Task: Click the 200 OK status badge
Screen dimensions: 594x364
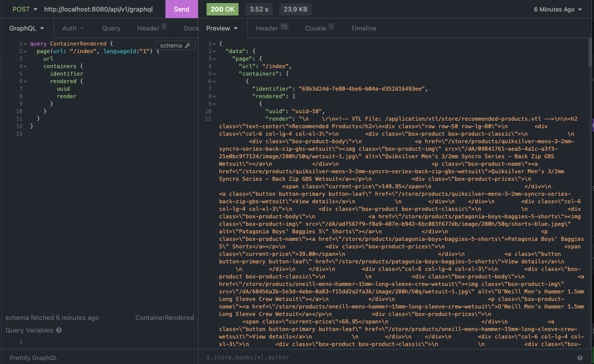Action: pos(223,9)
